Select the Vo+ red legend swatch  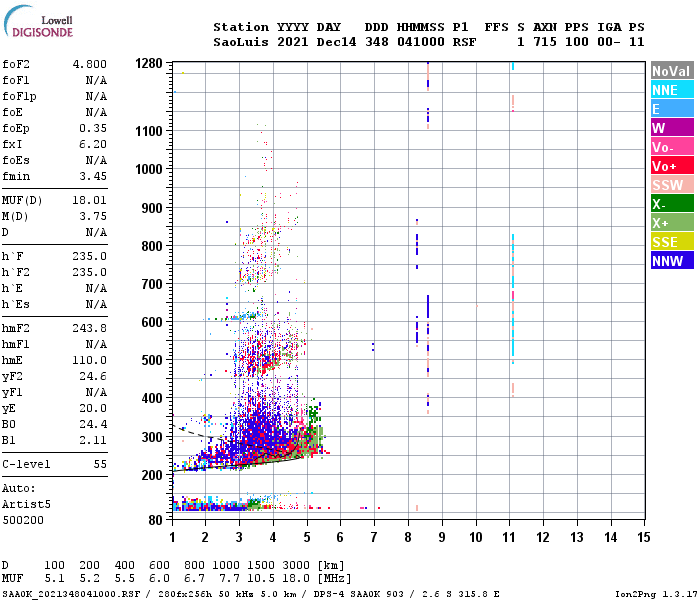click(672, 166)
